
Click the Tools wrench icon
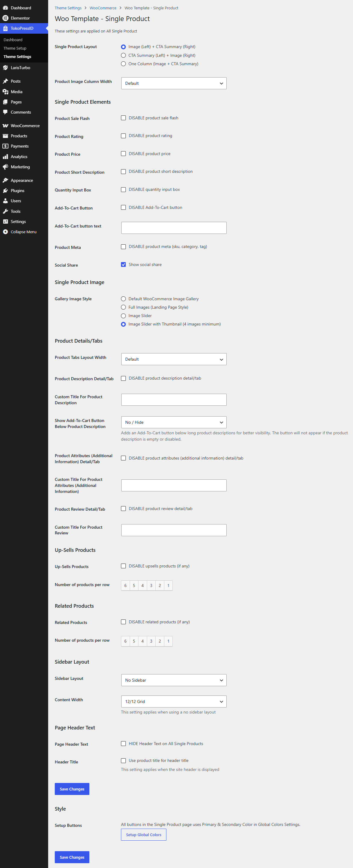(x=5, y=211)
